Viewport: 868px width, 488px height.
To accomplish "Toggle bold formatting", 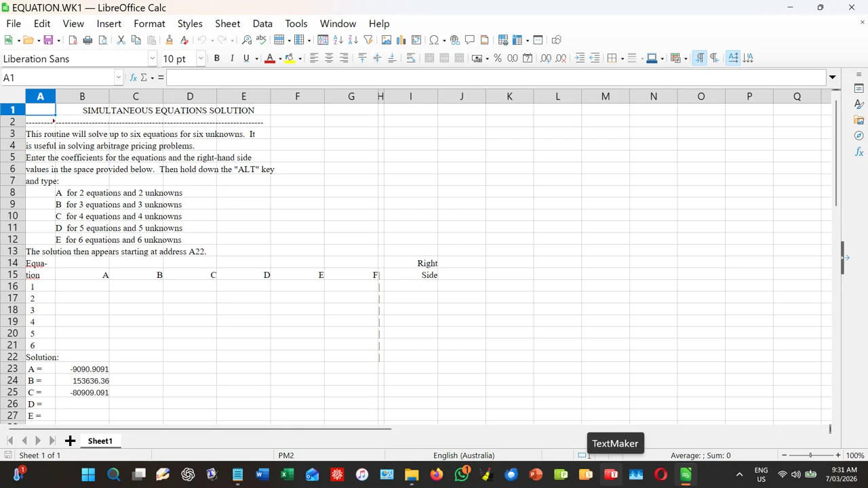I will pyautogui.click(x=217, y=58).
